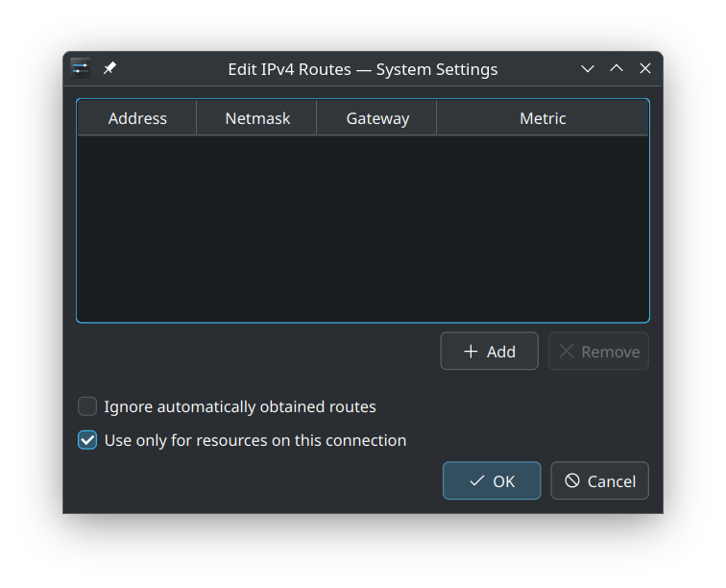
Task: Select the Metric column header
Action: click(543, 118)
